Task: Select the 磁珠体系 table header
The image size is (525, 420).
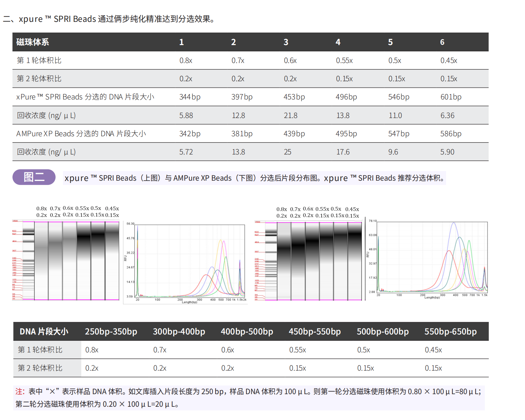Action: coord(33,42)
